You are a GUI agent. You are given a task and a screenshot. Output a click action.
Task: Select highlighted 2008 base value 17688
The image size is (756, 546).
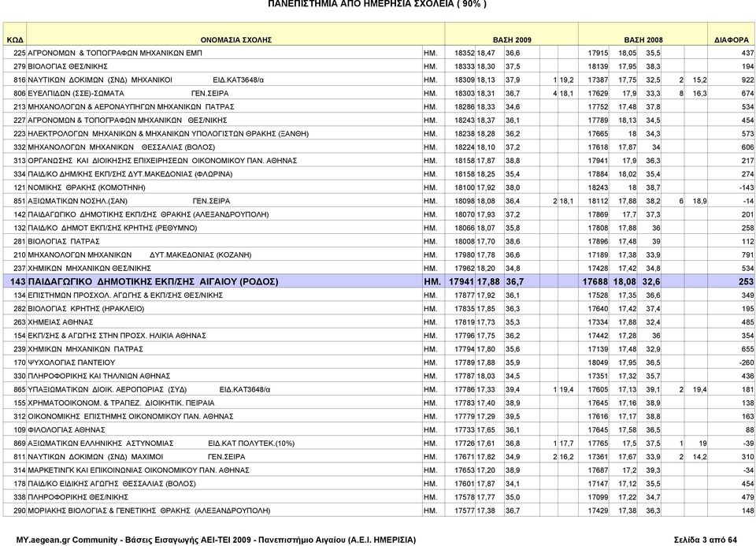coord(595,282)
